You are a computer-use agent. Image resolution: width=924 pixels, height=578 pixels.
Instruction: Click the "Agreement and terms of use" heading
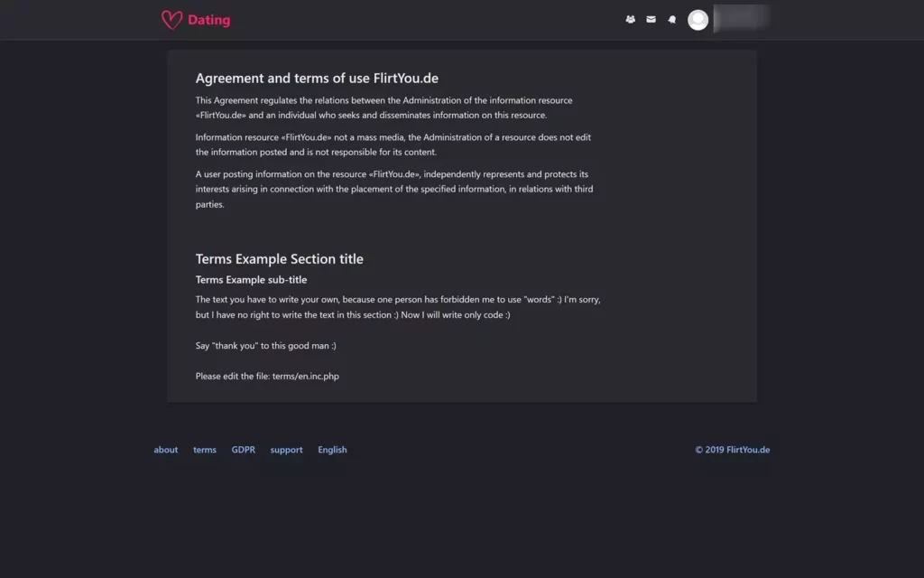point(317,79)
